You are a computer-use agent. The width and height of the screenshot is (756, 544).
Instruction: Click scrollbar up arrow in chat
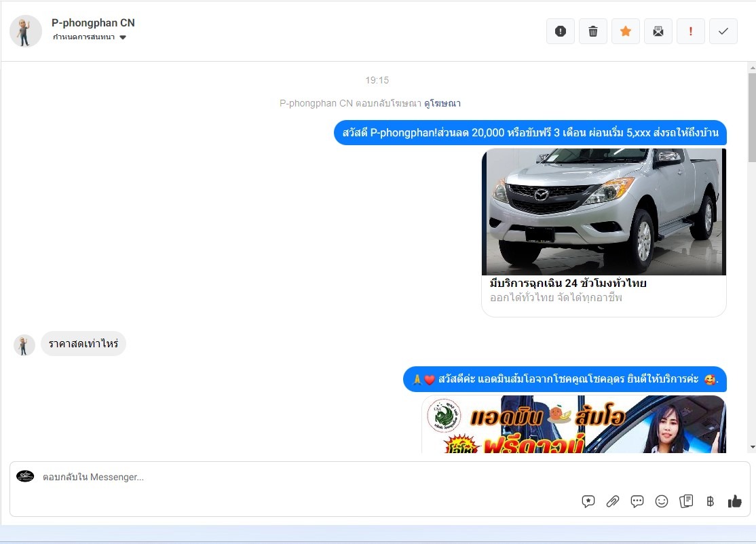tap(752, 67)
